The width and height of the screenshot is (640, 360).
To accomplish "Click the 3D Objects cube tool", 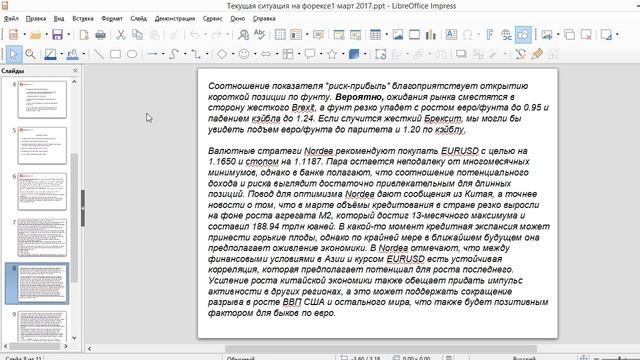I will point(354,54).
